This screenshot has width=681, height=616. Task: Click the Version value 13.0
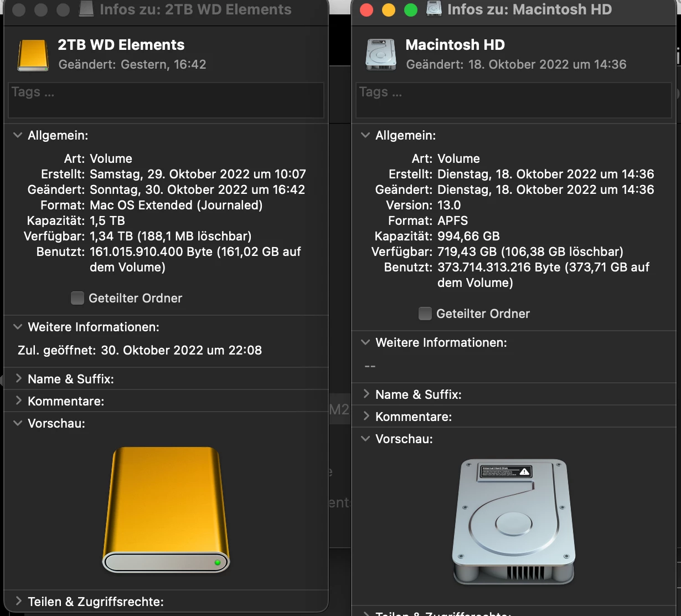(x=449, y=205)
